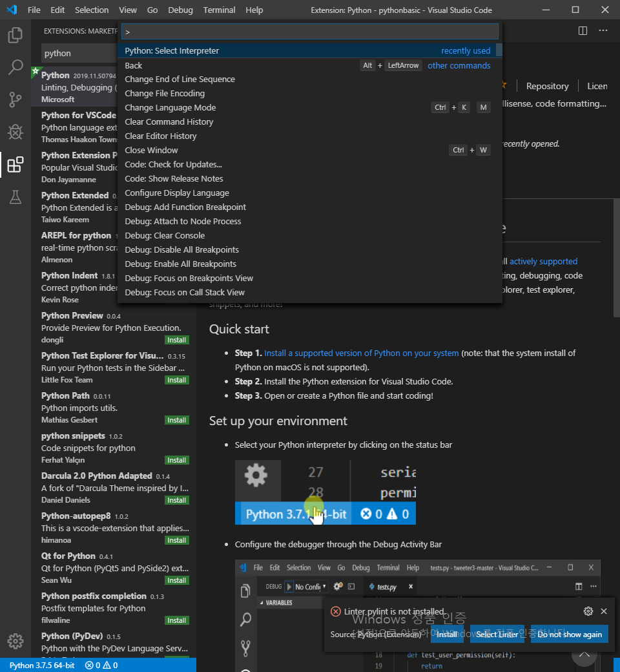Image resolution: width=620 pixels, height=672 pixels.
Task: Install Python postfix completion extension
Action: pyautogui.click(x=176, y=620)
